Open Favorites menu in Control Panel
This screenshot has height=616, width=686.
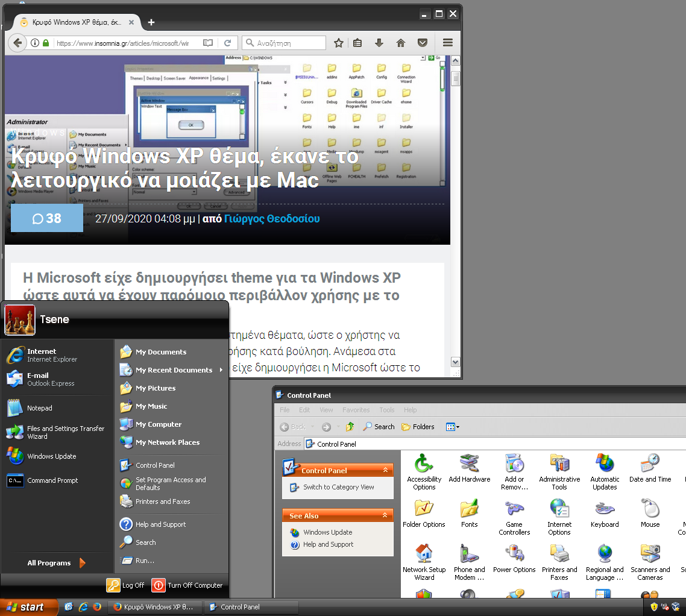pyautogui.click(x=356, y=410)
